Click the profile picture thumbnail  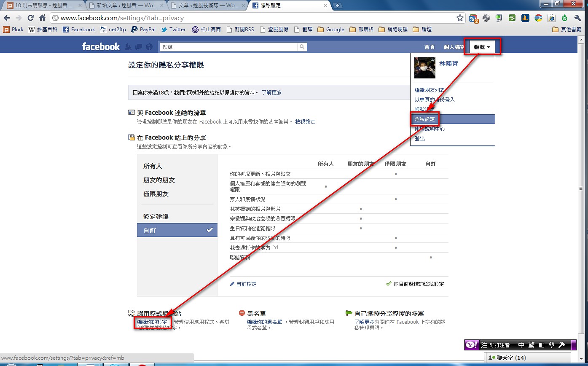coord(425,68)
